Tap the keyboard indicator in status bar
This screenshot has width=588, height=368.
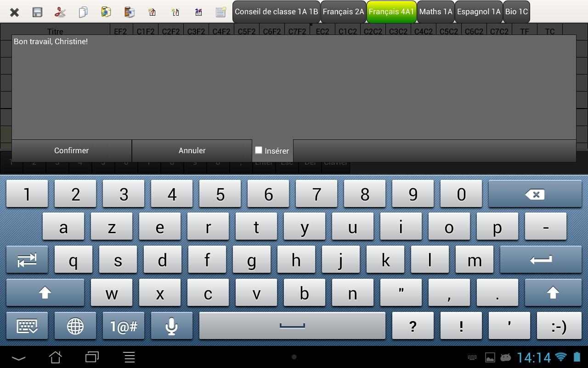tap(472, 357)
